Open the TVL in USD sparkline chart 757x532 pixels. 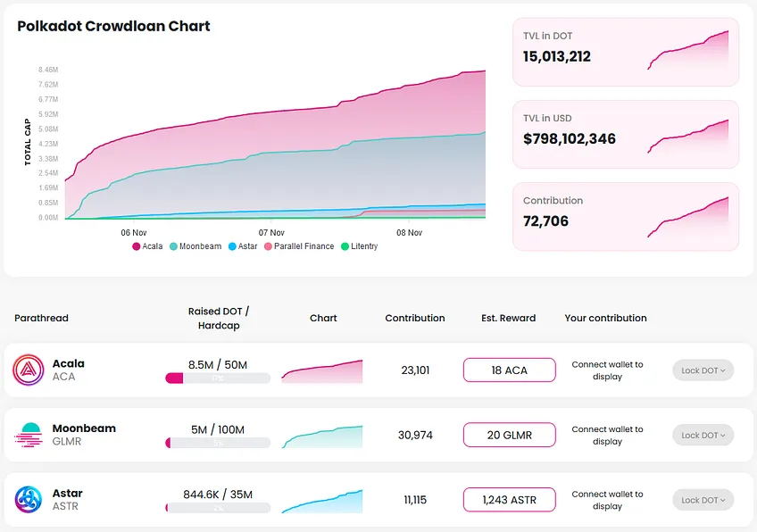tap(688, 137)
